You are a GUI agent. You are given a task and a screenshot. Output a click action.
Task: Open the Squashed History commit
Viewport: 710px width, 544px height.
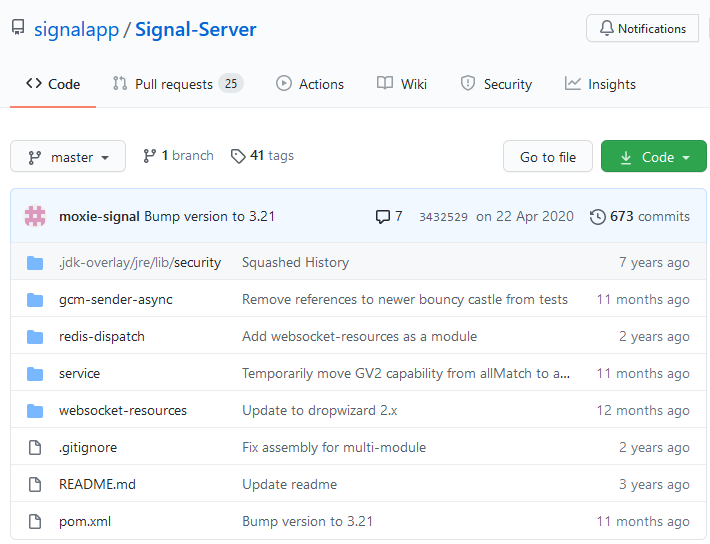(296, 263)
